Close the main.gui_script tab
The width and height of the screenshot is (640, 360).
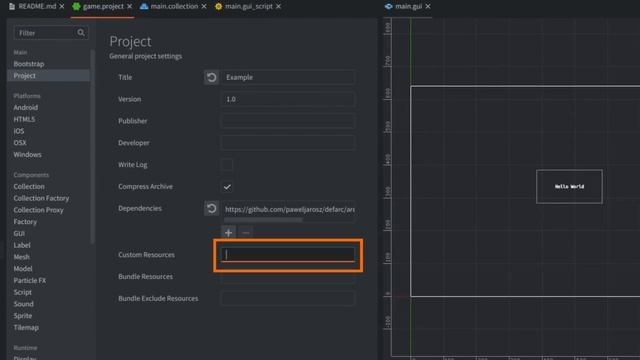[x=278, y=7]
